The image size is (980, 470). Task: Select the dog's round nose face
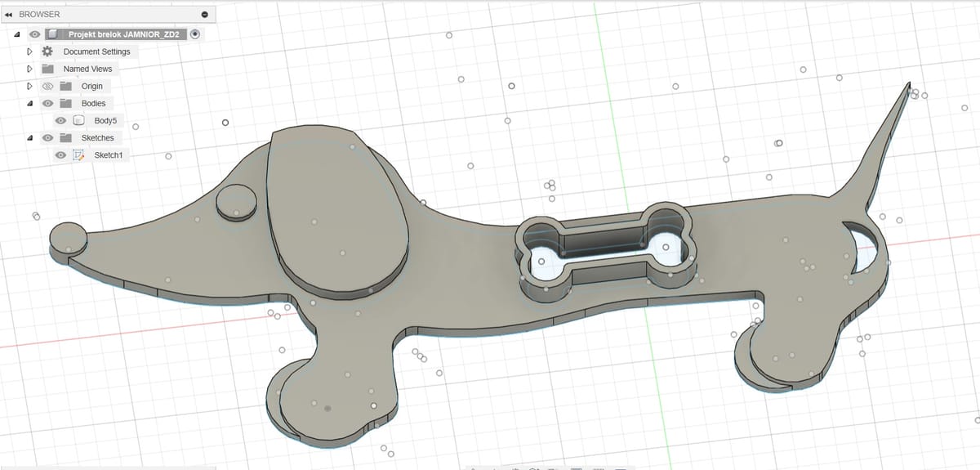(68, 237)
